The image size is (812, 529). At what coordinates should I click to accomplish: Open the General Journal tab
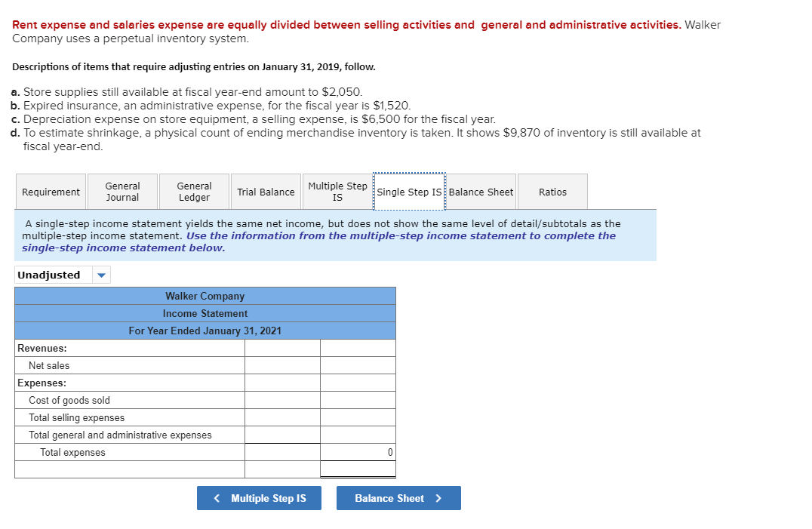[122, 191]
